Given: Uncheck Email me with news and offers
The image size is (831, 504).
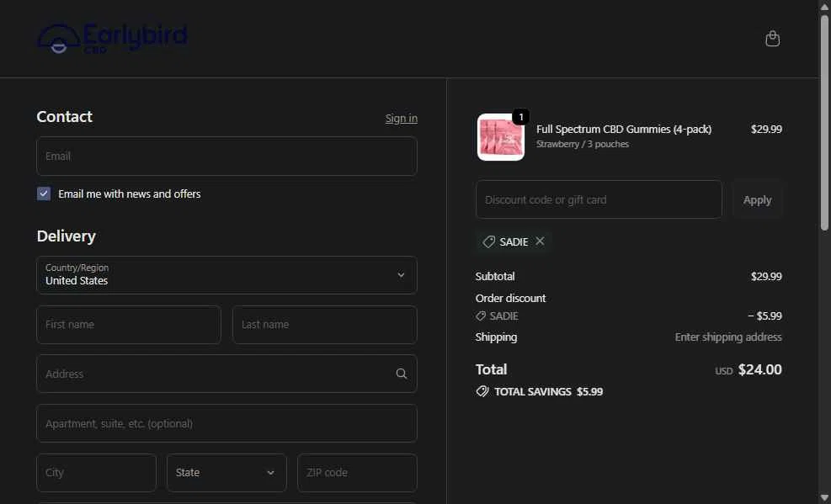Looking at the screenshot, I should click(x=44, y=194).
